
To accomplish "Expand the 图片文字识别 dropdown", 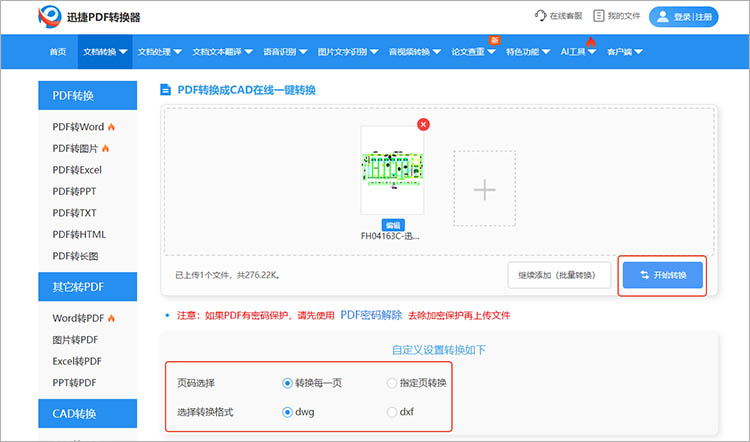I will (x=348, y=52).
